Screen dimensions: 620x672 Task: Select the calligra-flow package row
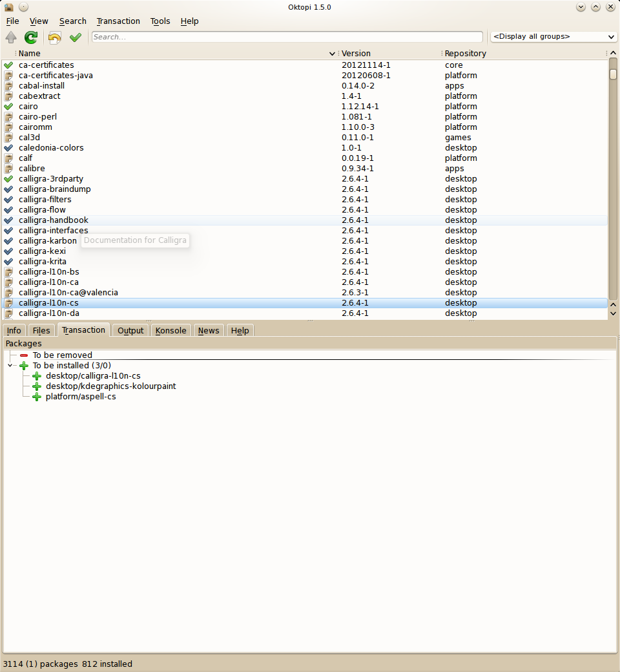pos(305,210)
